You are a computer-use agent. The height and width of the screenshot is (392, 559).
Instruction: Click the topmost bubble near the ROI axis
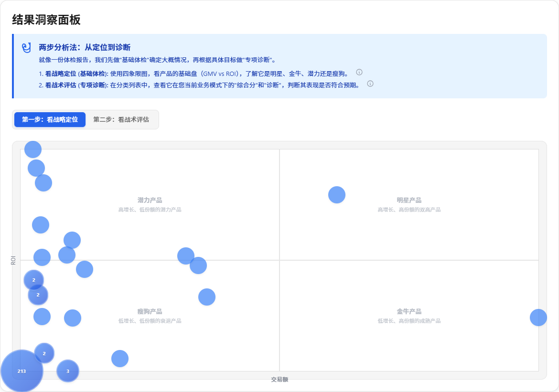point(32,148)
